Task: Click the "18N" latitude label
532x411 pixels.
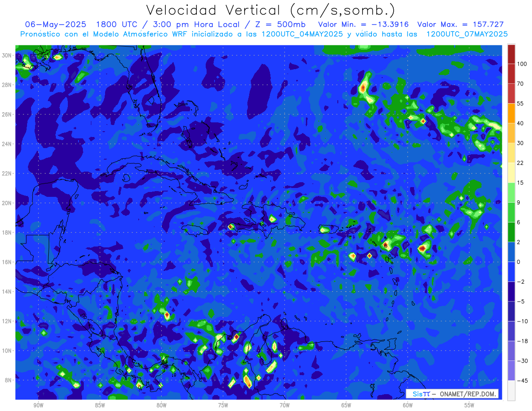Action: click(x=7, y=232)
